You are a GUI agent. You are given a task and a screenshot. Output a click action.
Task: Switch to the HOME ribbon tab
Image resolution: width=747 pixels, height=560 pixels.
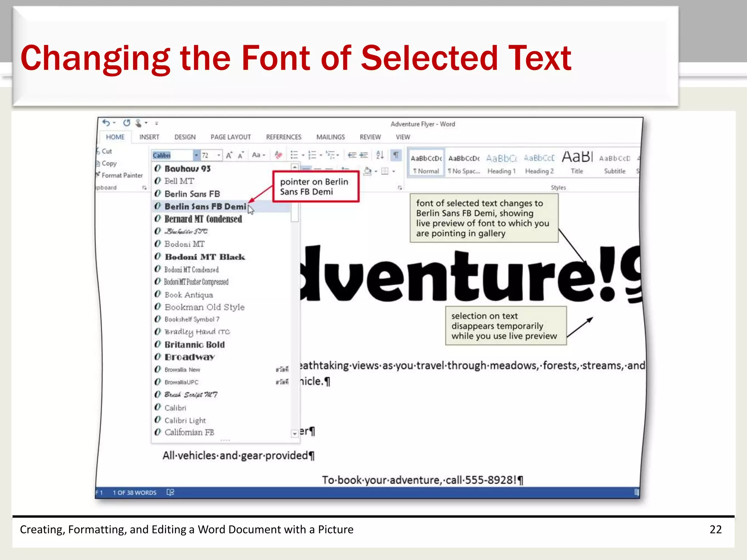(x=115, y=137)
